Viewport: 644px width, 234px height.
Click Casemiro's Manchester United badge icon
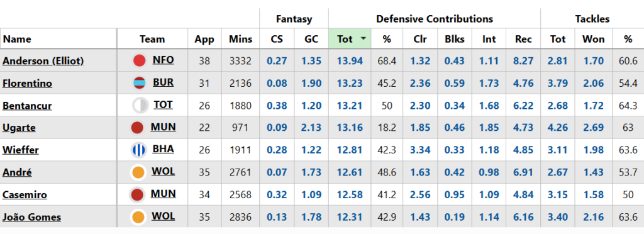click(136, 194)
